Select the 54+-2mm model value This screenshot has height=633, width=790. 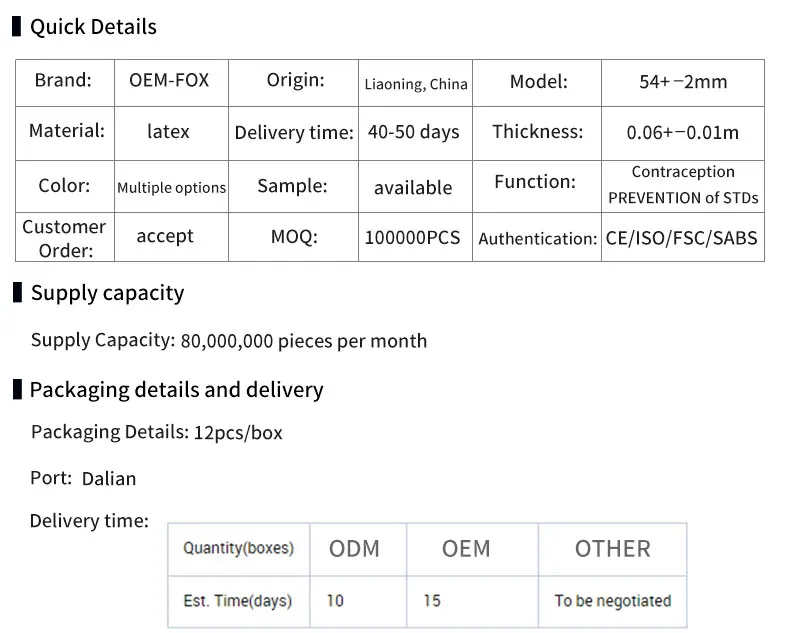tap(683, 82)
